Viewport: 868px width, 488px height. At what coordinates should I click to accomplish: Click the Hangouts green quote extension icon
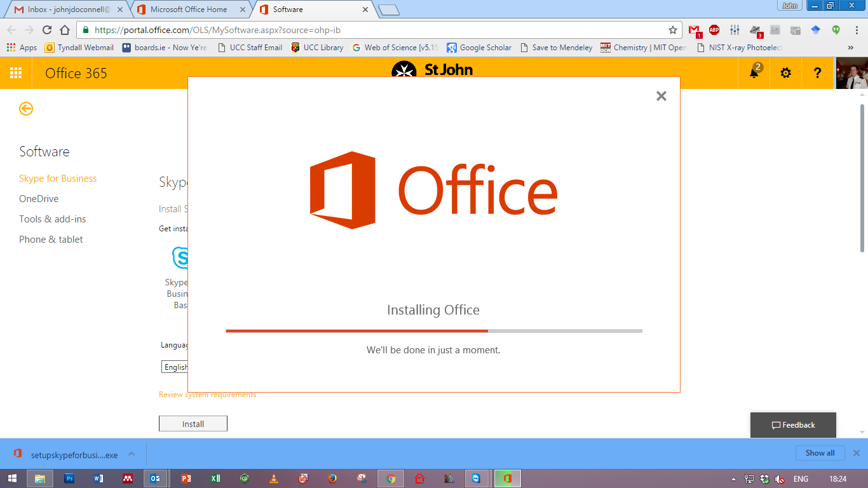(x=836, y=30)
